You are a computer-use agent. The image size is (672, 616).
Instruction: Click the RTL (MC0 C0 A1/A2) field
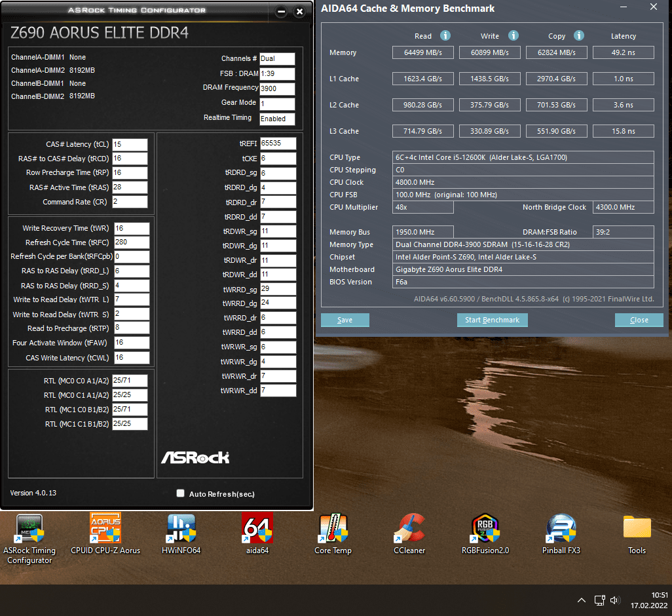(x=130, y=381)
